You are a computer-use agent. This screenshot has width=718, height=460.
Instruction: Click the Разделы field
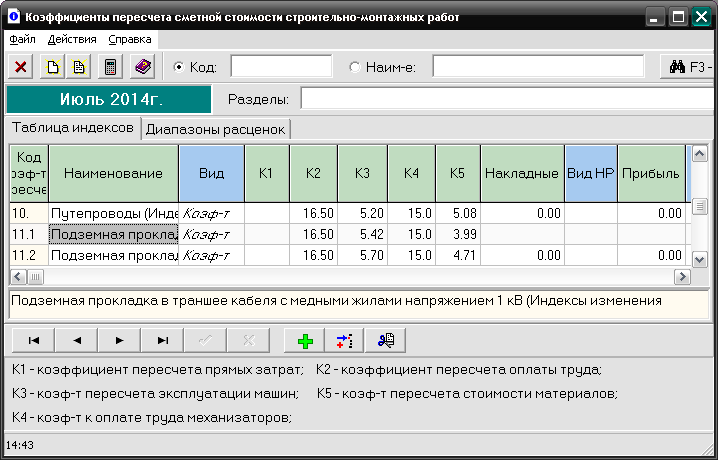click(508, 99)
